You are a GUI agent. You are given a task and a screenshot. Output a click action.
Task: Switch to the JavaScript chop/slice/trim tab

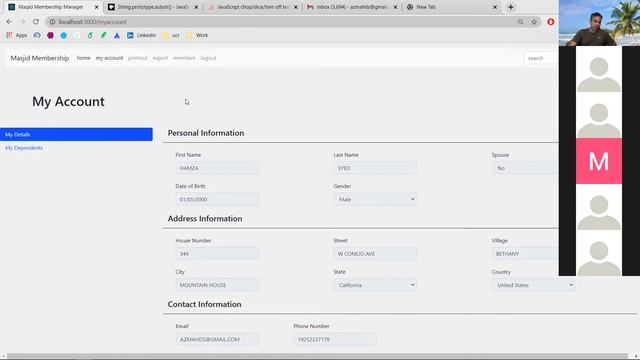(252, 7)
